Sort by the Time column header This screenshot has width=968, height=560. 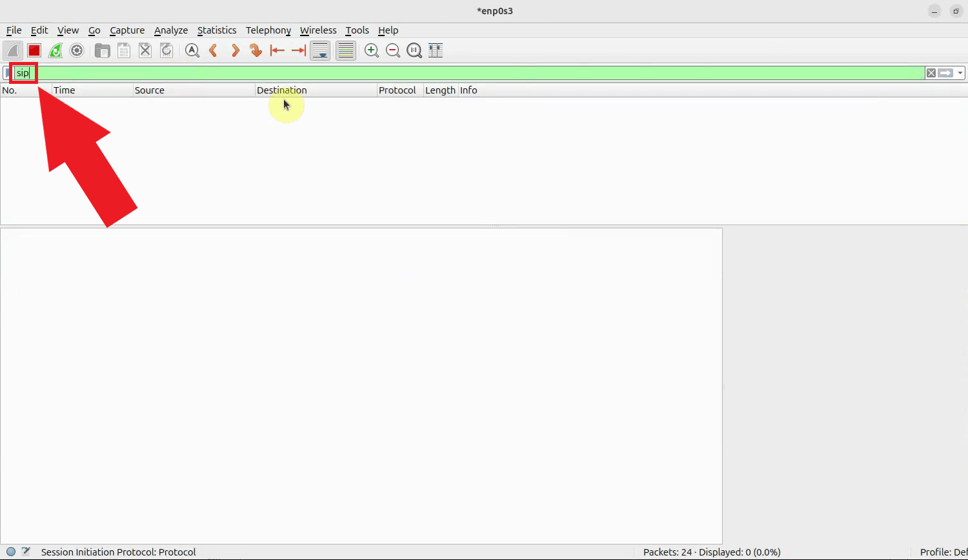(x=92, y=90)
